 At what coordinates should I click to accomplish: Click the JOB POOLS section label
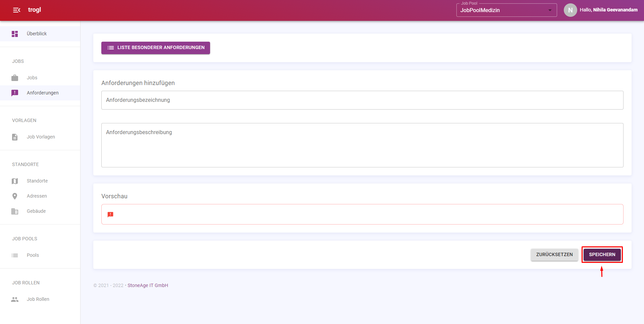[24, 239]
